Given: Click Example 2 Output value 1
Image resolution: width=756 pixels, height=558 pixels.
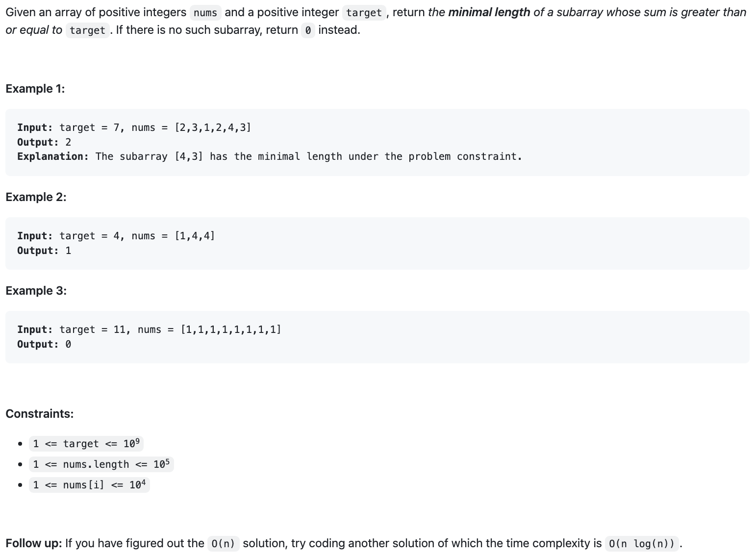Looking at the screenshot, I should (x=68, y=251).
